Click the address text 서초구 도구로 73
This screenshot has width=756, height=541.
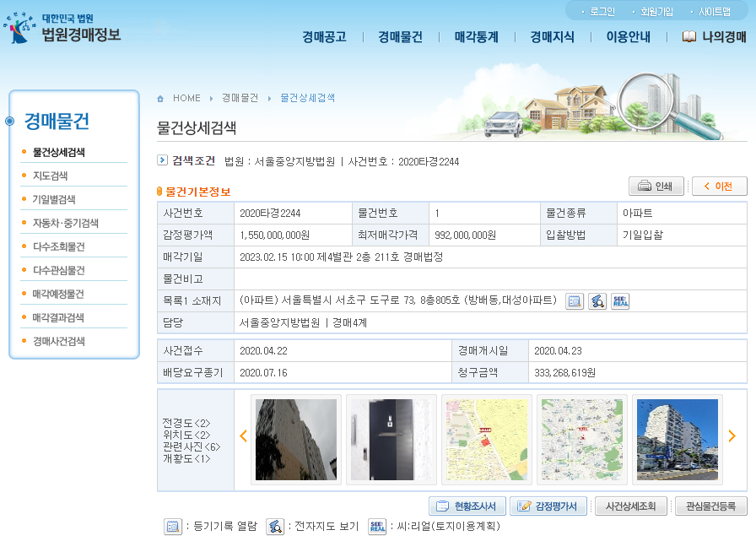pyautogui.click(x=375, y=300)
